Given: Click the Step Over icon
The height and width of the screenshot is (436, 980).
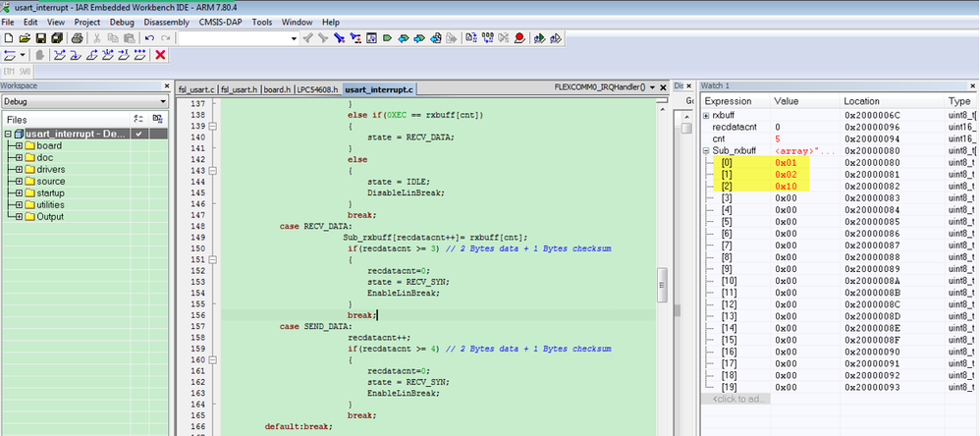Looking at the screenshot, I should tap(59, 55).
